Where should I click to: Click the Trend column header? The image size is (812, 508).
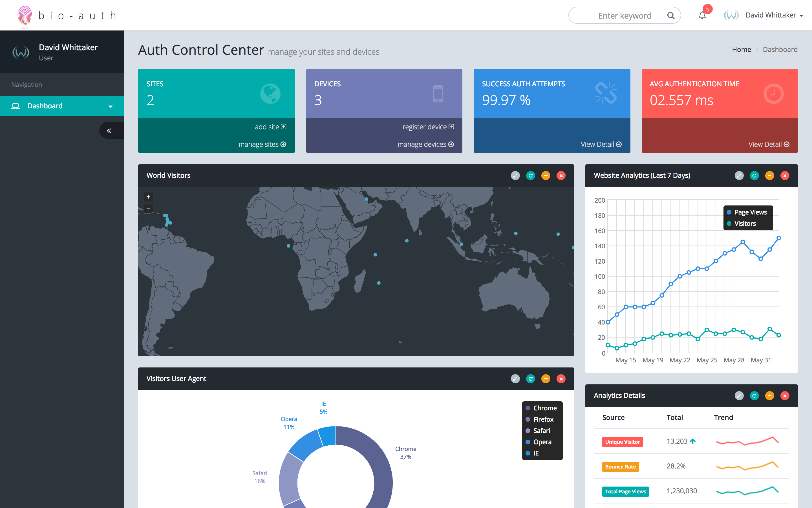[x=723, y=418]
